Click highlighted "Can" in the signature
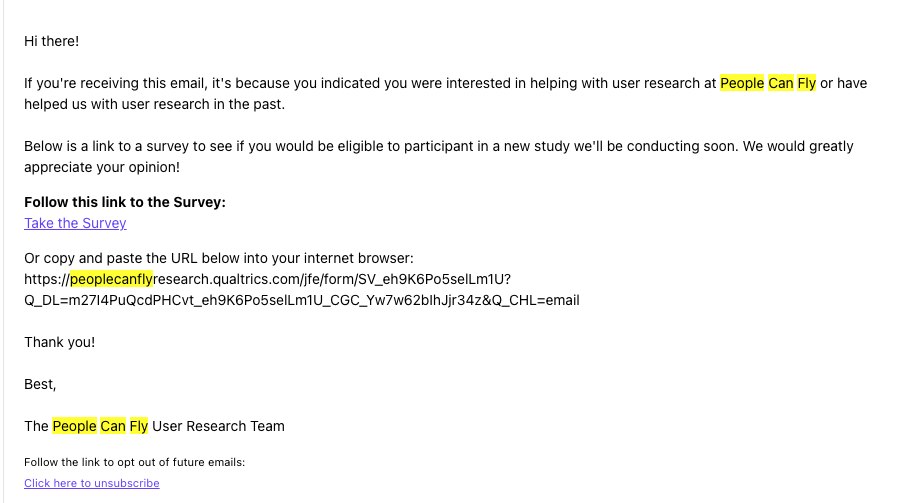 click(x=113, y=426)
